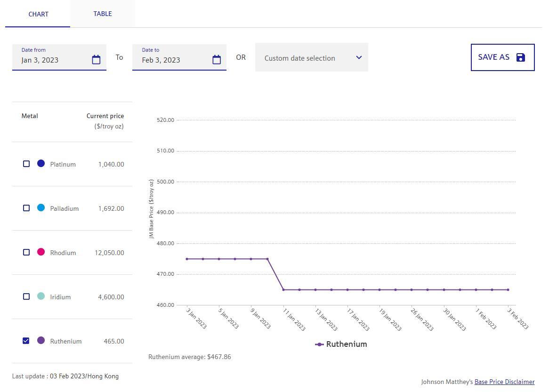Screen dimensions: 549x392
Task: Enable the Palladium checkbox
Action: pos(26,208)
